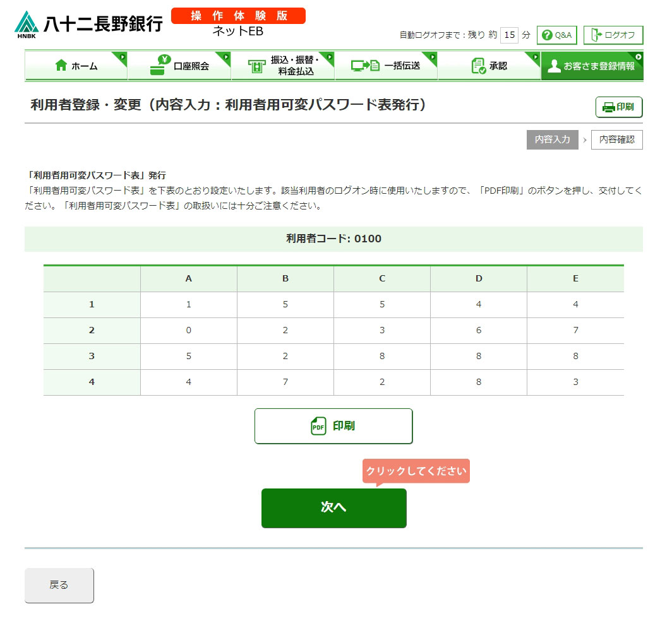Screen dimensions: 672x621
Task: Click the yen card account inquiry icon
Action: pyautogui.click(x=160, y=66)
